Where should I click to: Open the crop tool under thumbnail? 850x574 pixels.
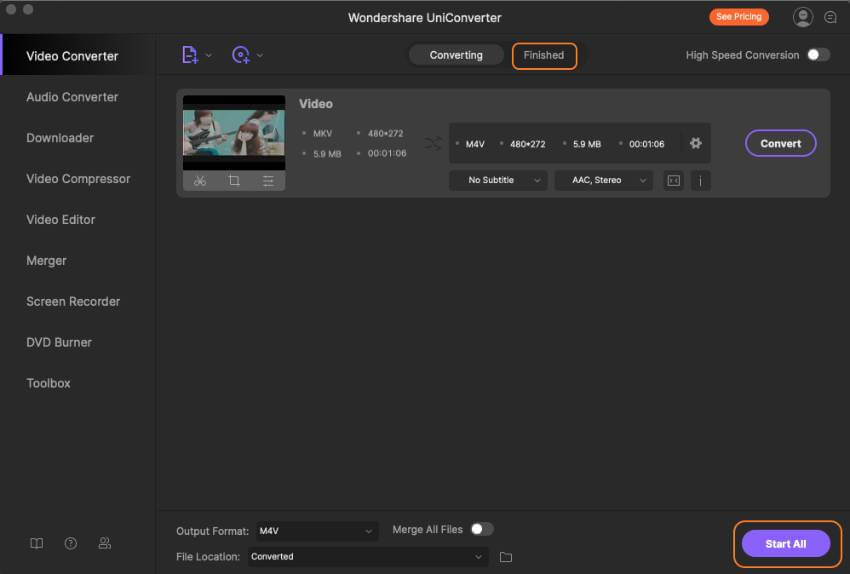point(234,180)
